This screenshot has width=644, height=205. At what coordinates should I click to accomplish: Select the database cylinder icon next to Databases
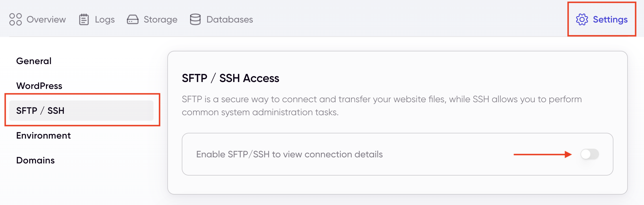[x=195, y=19]
